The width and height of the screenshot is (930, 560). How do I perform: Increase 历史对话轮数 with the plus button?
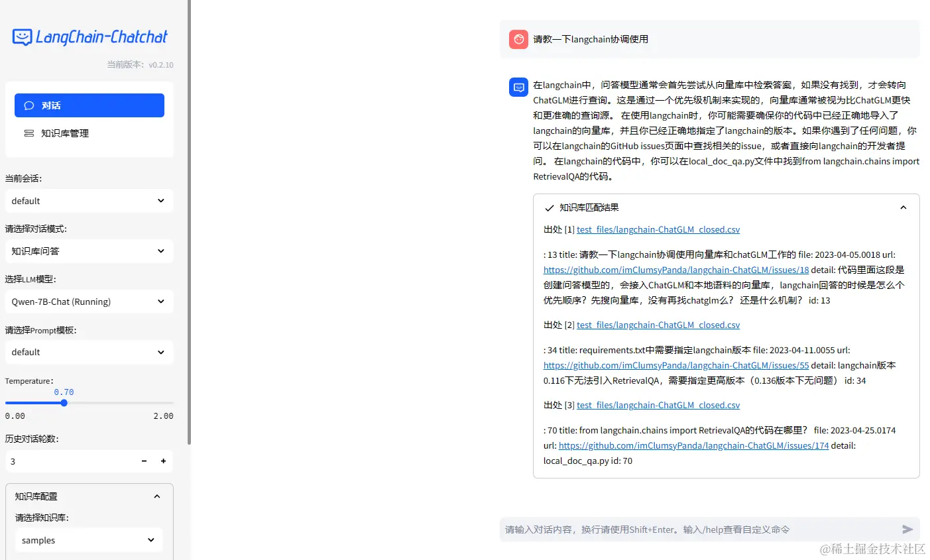pos(163,461)
